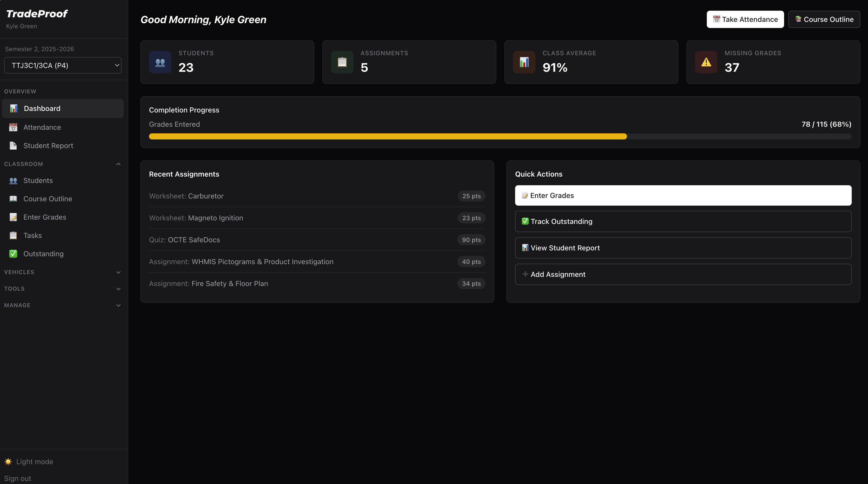Image resolution: width=868 pixels, height=484 pixels.
Task: Click the warning icon on Missing Grades card
Action: [x=706, y=62]
